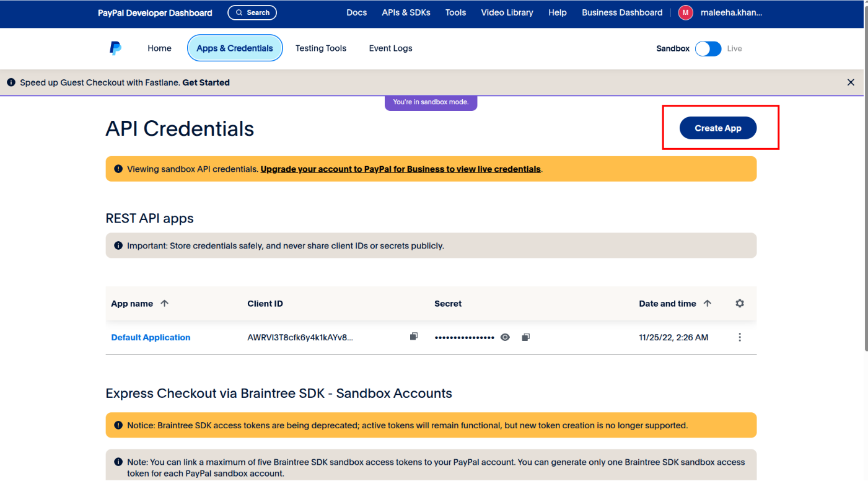Click the 11/25/22, 2:26 AM date cell

tap(673, 337)
